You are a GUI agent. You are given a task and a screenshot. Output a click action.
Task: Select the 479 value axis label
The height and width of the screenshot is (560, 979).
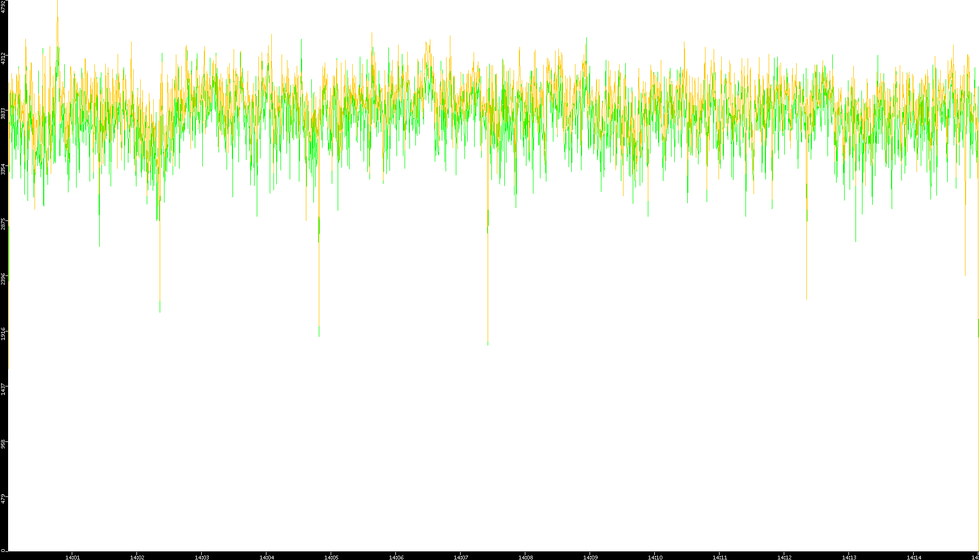click(3, 499)
